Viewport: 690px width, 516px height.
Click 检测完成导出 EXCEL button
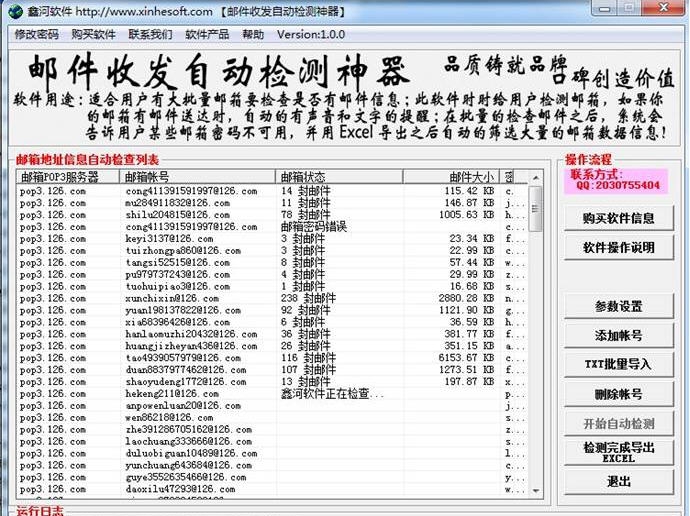[619, 452]
